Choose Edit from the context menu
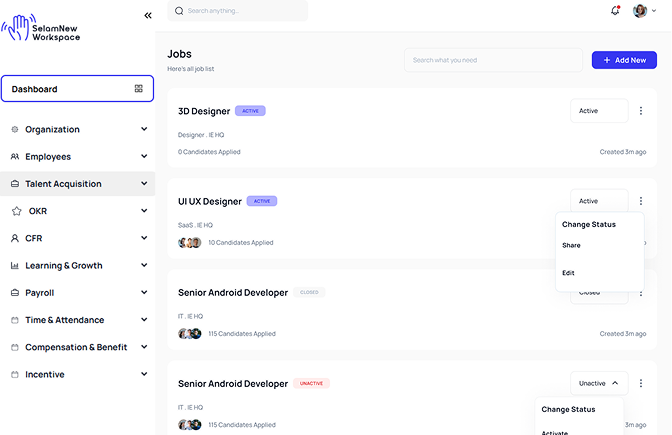672x435 pixels. click(568, 273)
